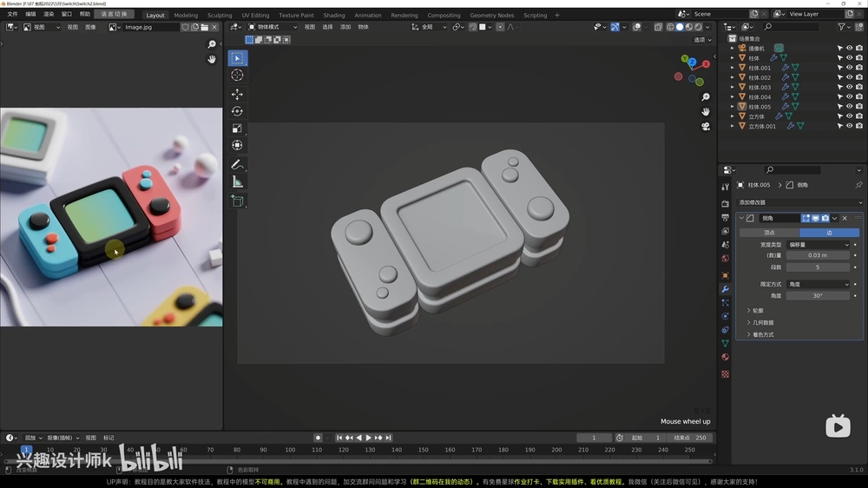
Task: Open the Render properties tab
Action: pyautogui.click(x=725, y=203)
